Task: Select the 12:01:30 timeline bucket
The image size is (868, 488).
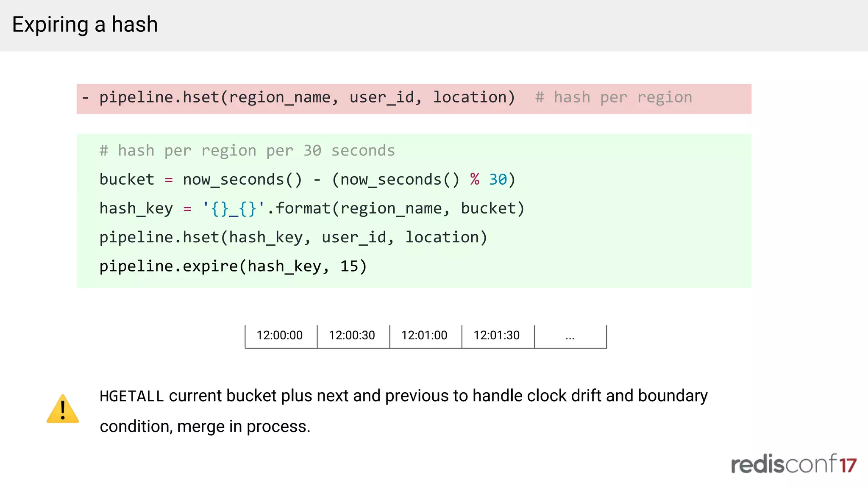Action: [x=498, y=336]
